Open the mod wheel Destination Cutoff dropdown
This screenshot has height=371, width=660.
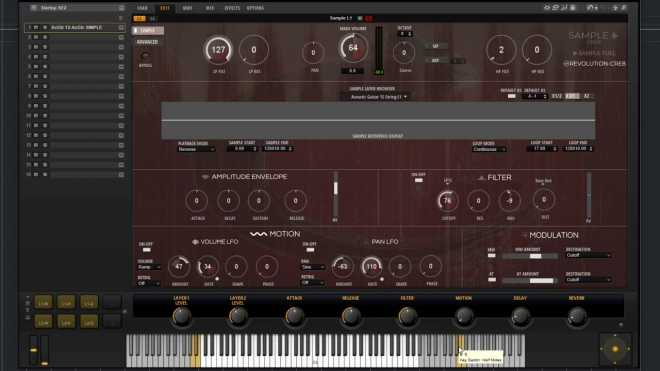tap(588, 255)
